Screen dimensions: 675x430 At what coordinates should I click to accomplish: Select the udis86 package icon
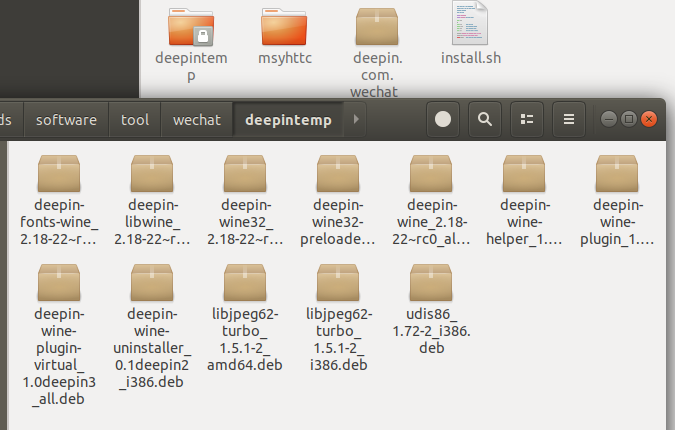431,282
